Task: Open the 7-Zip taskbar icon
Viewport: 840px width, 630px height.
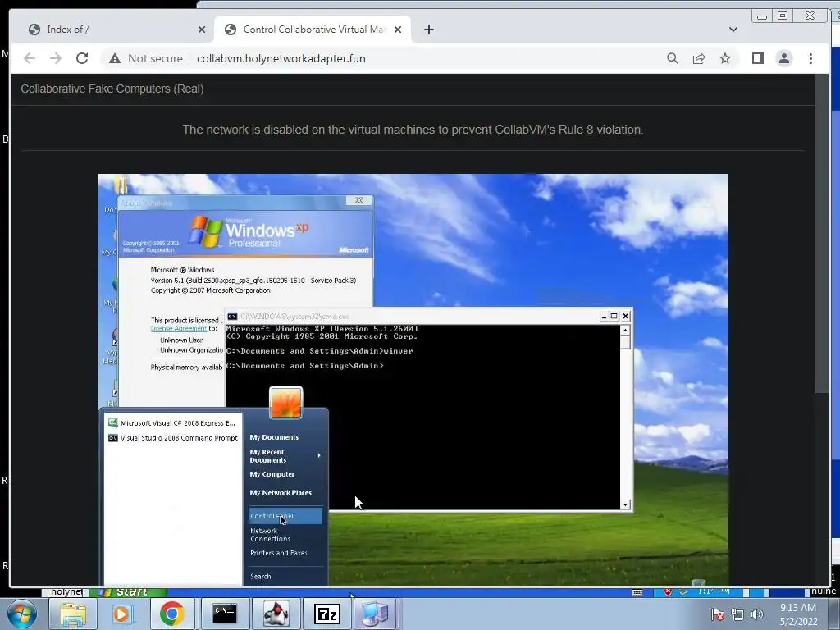Action: (x=327, y=614)
